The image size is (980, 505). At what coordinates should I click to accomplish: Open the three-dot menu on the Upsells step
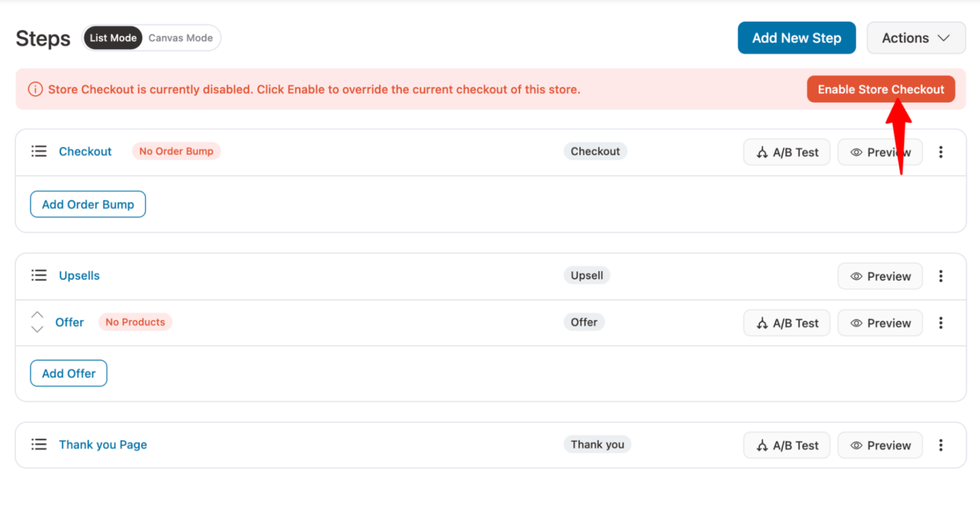click(x=941, y=276)
